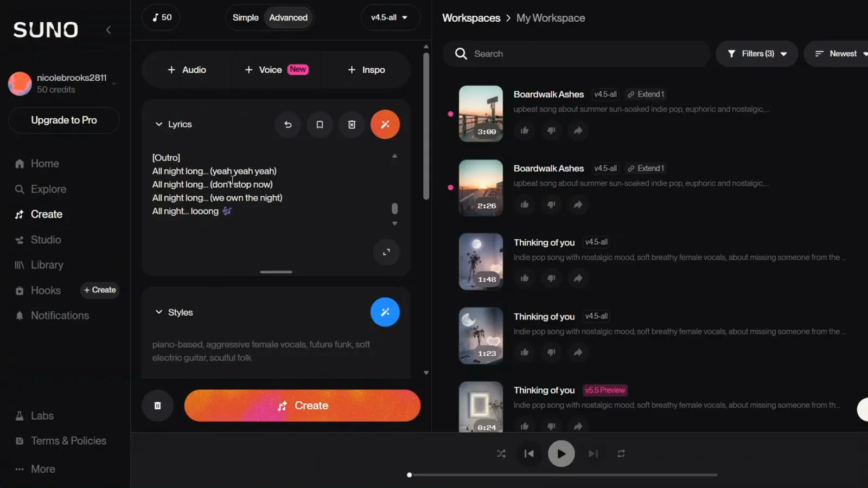This screenshot has width=868, height=488.
Task: Add Voice with New badge
Action: coord(276,70)
